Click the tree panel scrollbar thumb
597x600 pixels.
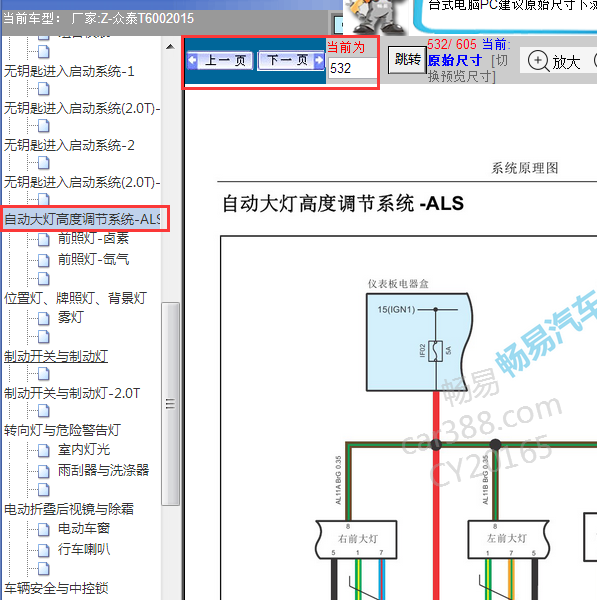[170, 404]
